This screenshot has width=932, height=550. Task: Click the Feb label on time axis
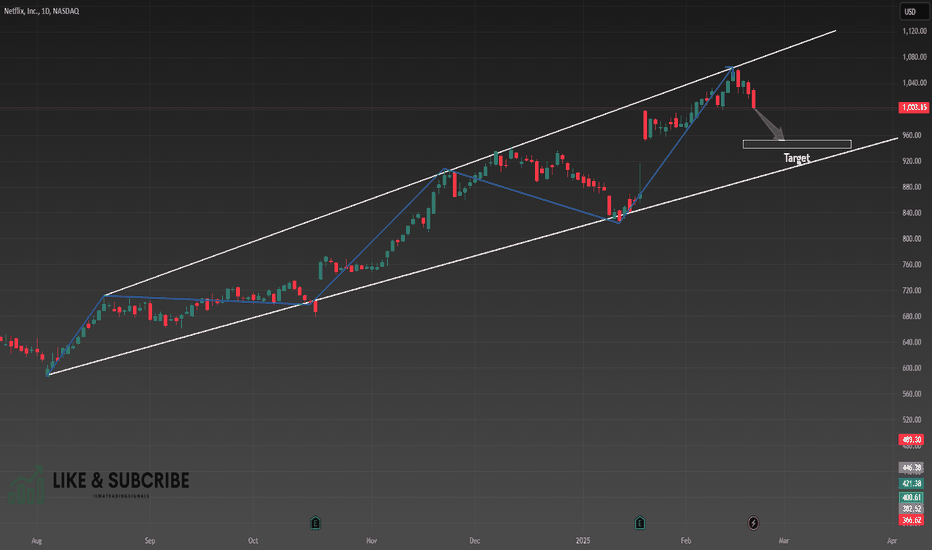coord(686,541)
